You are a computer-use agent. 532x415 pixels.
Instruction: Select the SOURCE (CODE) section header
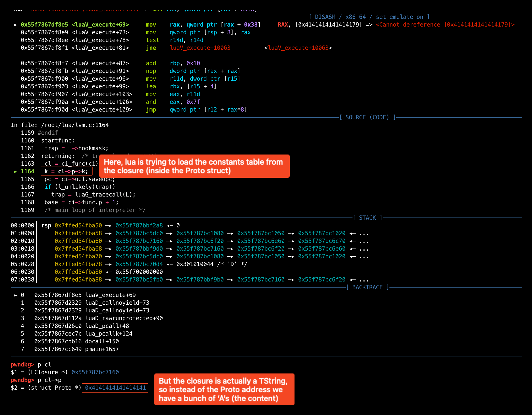[367, 118]
